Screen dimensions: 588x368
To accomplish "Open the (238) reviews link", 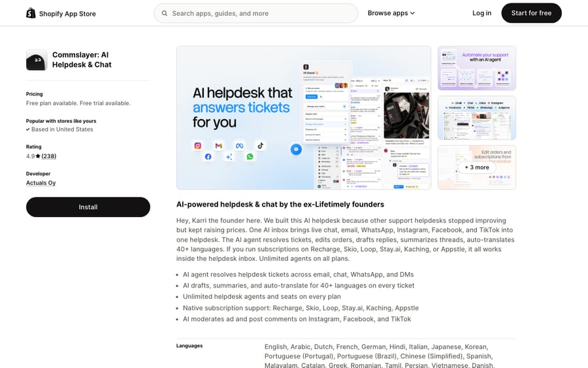I will [x=49, y=156].
